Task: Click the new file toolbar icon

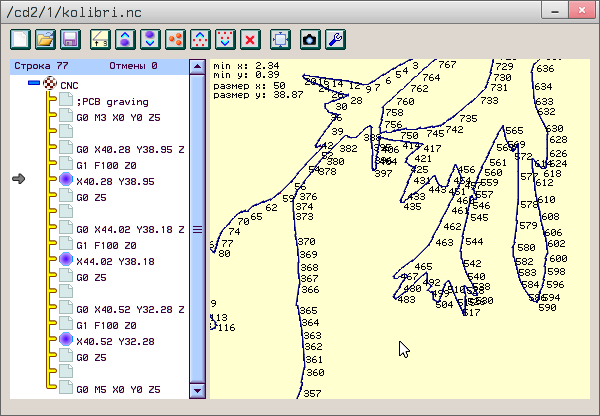Action: point(20,39)
